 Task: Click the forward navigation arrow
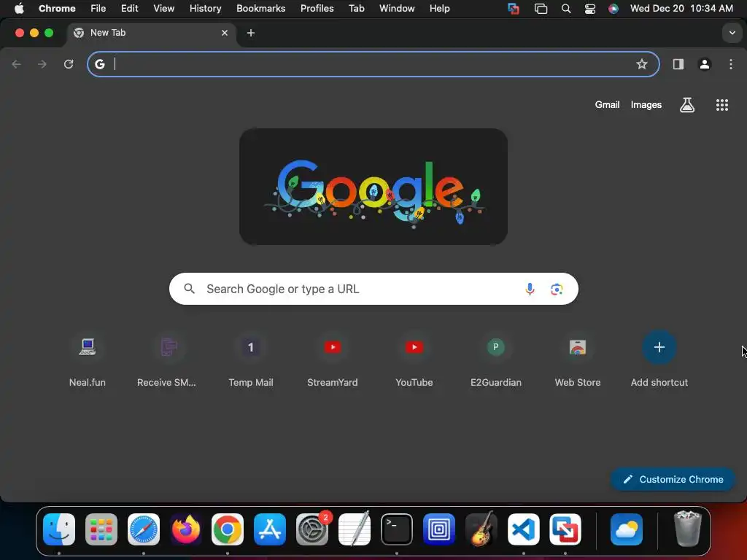[x=42, y=64]
